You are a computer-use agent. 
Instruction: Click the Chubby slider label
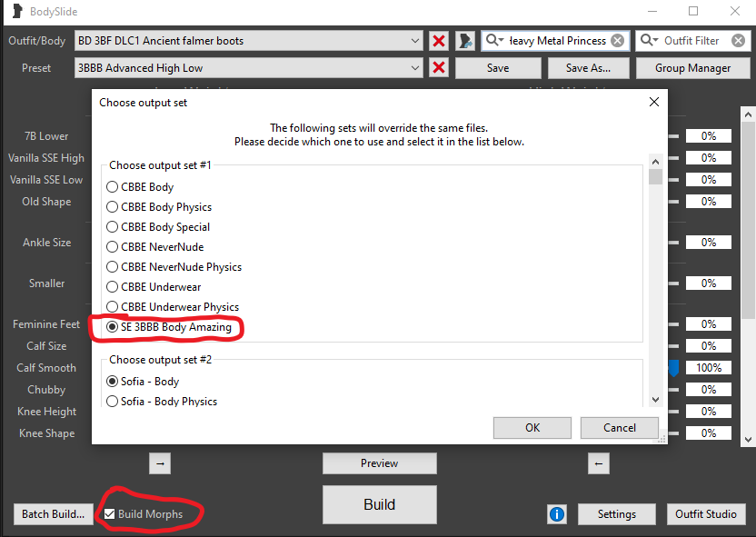click(46, 390)
